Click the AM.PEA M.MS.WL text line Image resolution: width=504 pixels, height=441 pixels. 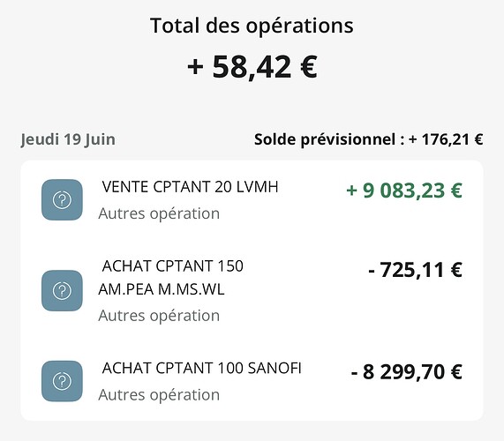click(161, 289)
